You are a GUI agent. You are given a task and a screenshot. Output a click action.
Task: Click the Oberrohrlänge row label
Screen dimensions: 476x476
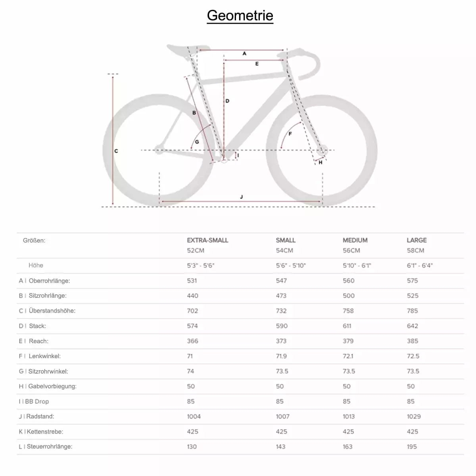tap(49, 281)
